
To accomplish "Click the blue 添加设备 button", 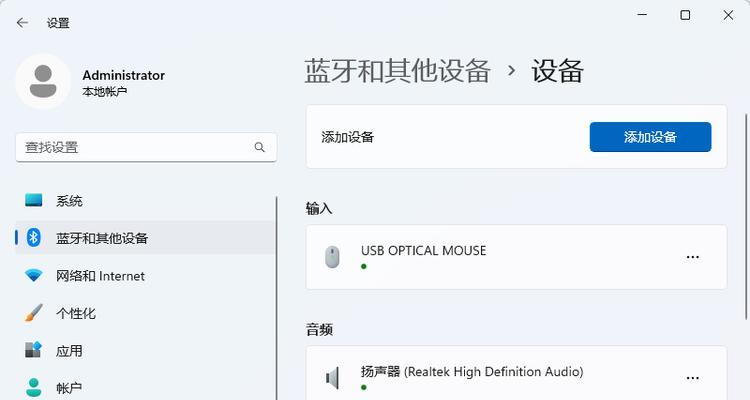I will coord(650,137).
